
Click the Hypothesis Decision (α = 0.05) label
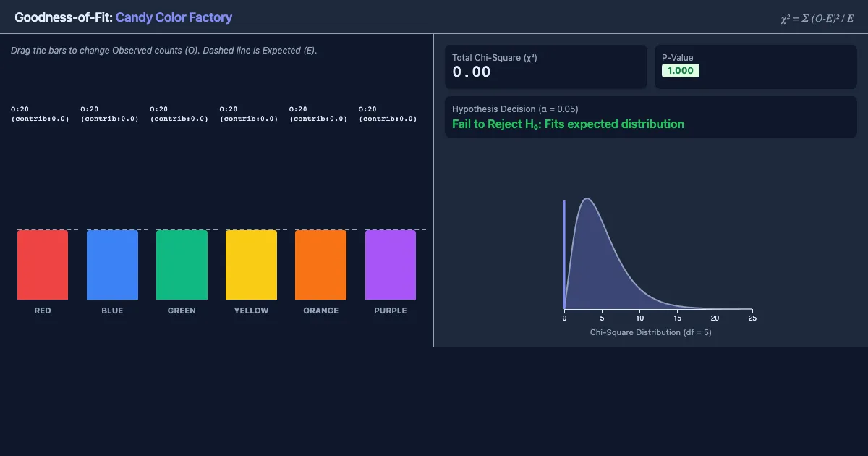[515, 109]
